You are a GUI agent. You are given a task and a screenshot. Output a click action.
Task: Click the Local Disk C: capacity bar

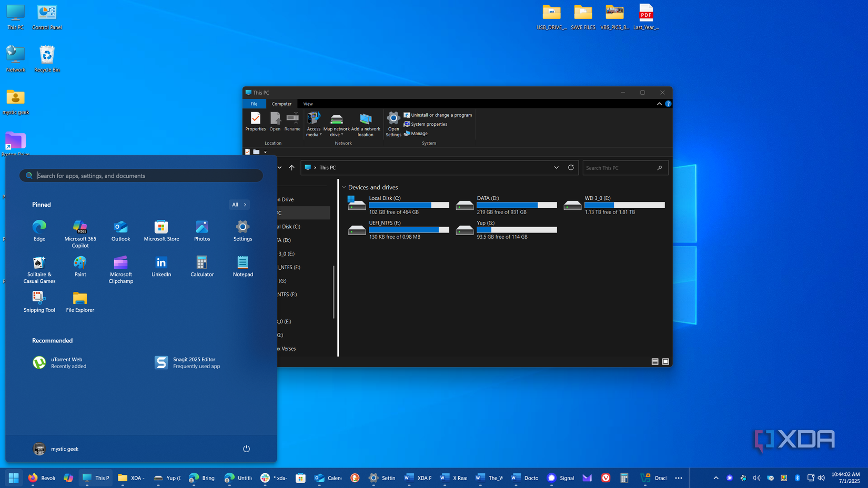tap(409, 205)
